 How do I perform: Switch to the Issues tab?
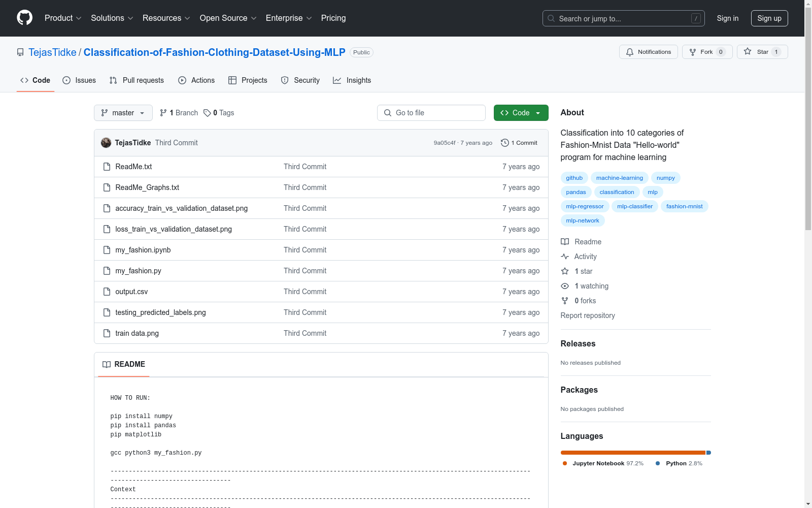tap(79, 80)
